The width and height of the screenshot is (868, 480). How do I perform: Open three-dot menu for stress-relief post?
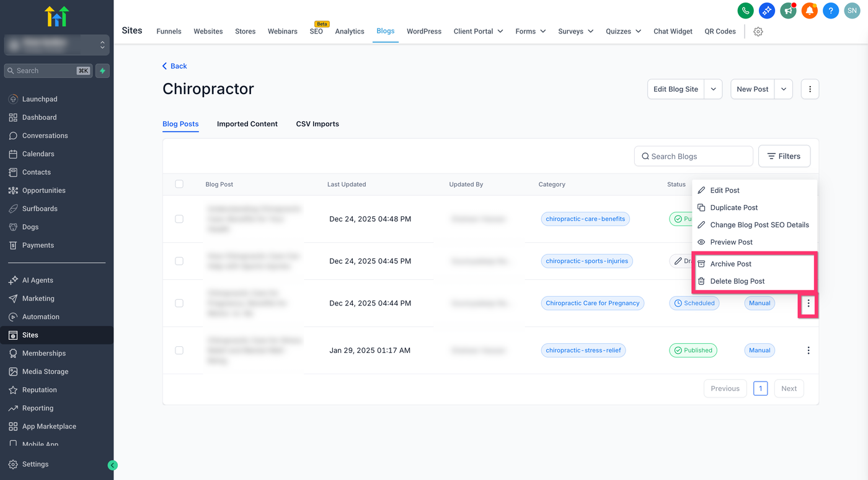coord(808,351)
